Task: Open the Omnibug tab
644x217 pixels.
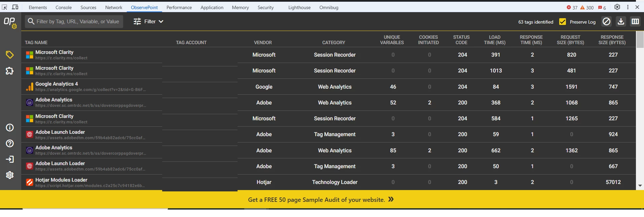Action: (329, 7)
